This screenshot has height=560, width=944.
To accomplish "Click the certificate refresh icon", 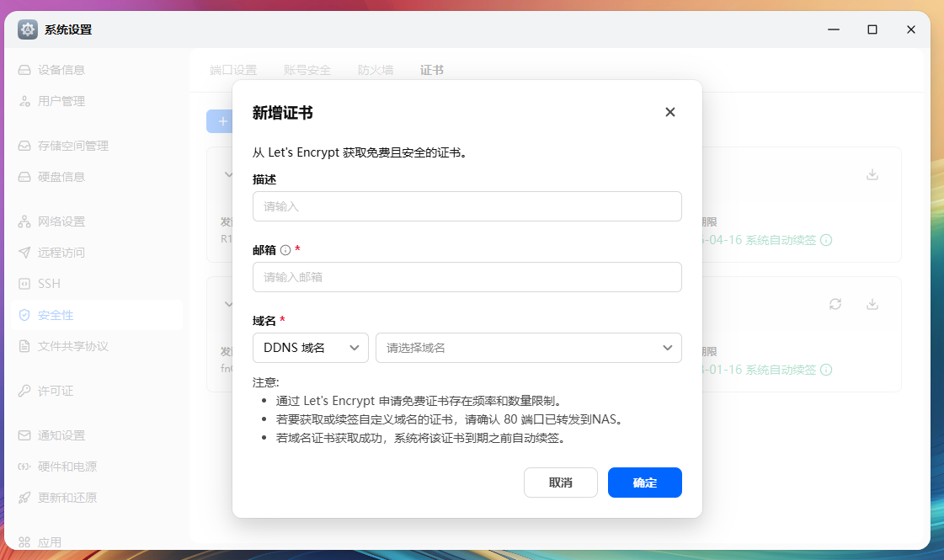I will [835, 305].
